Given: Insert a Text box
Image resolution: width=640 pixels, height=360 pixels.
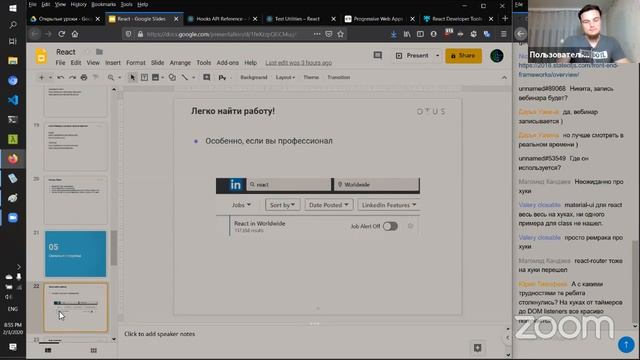Looking at the screenshot, I should (x=144, y=77).
